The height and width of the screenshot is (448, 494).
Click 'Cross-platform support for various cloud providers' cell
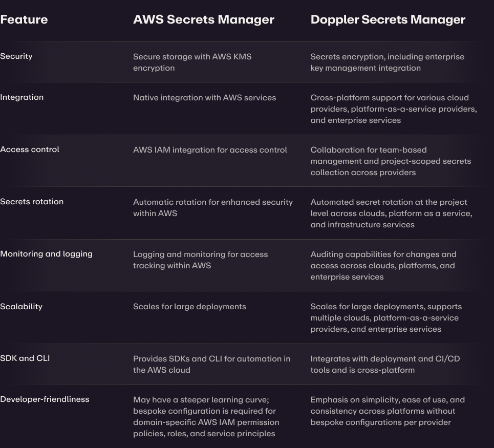[x=394, y=109]
